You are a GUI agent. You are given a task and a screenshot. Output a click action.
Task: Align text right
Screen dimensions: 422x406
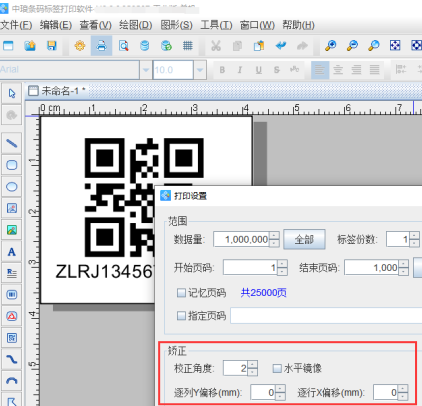coord(356,70)
